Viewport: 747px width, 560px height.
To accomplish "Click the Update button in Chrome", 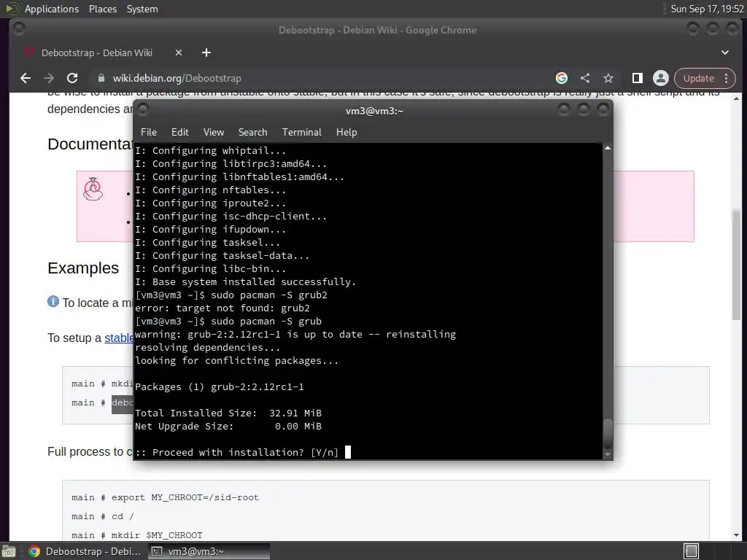I will pos(698,78).
